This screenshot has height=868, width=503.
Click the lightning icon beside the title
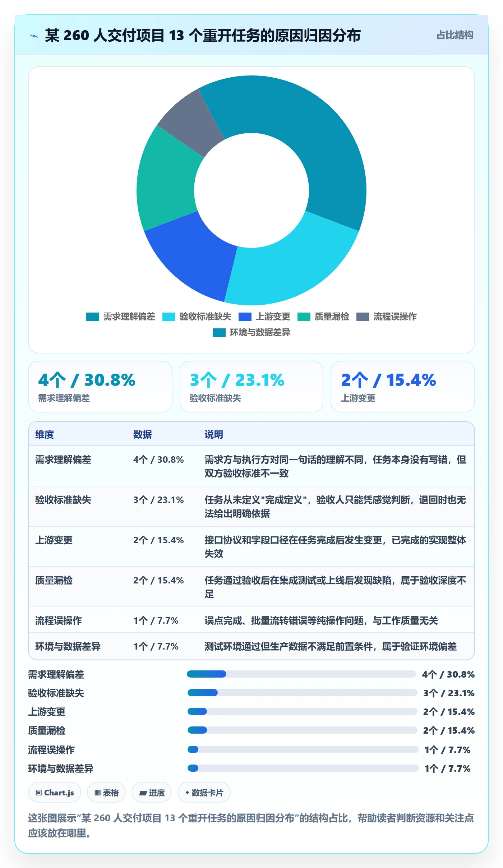pos(34,36)
